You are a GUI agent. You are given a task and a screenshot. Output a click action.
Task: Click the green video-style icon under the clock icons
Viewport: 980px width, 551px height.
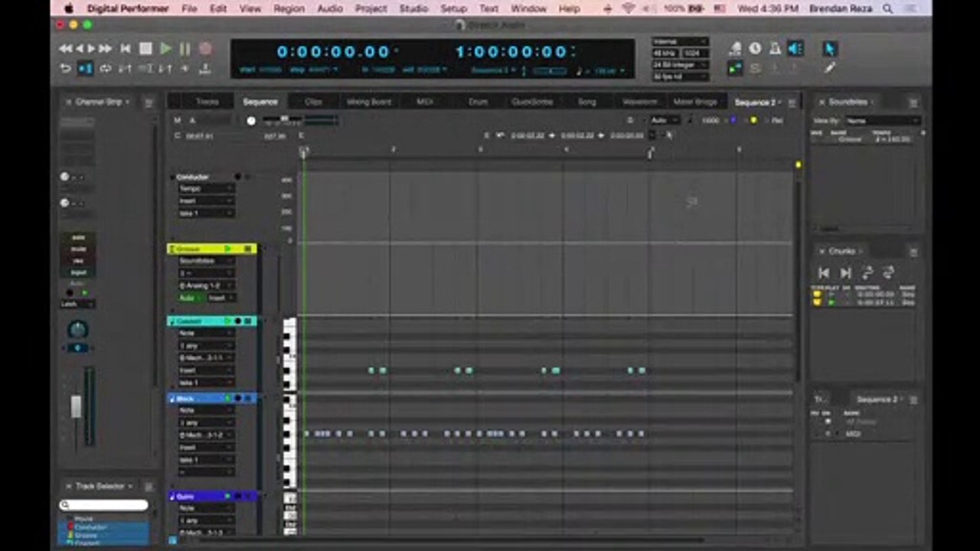[x=735, y=68]
